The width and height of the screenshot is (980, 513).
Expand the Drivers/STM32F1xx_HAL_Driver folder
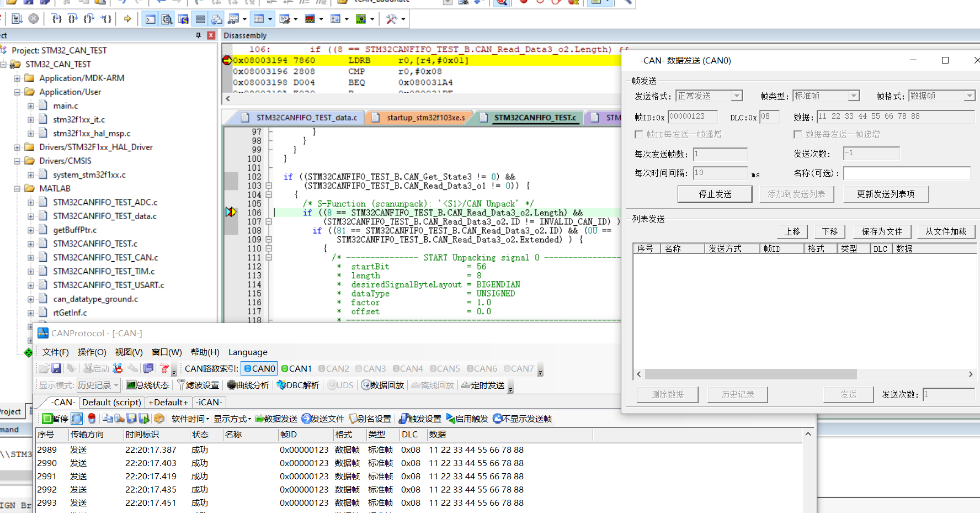point(17,147)
